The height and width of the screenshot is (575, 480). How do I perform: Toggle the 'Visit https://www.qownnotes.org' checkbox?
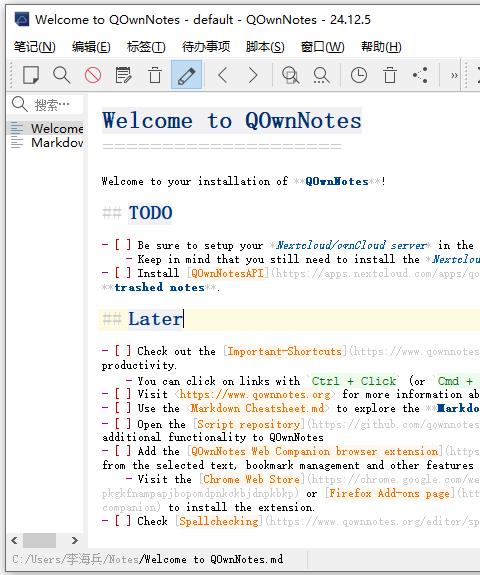pyautogui.click(x=123, y=394)
